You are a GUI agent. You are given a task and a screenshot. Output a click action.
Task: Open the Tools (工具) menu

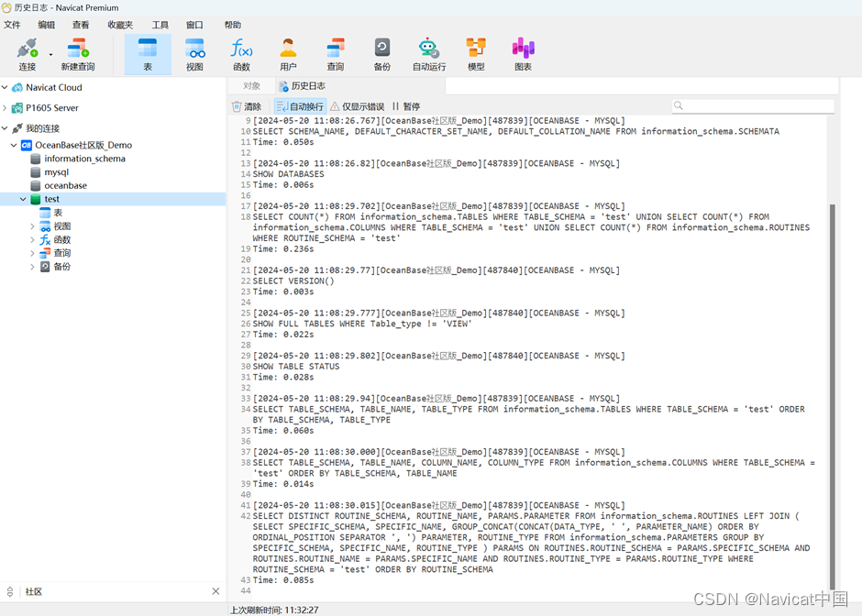click(x=160, y=25)
